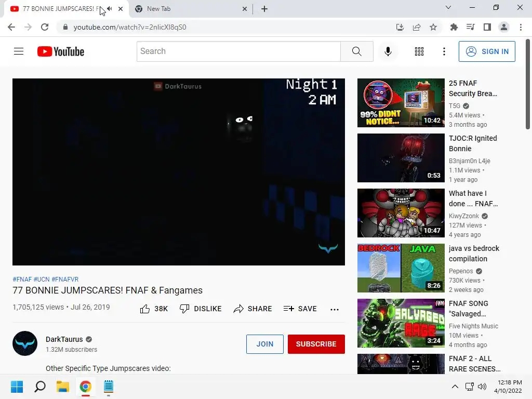Click the address bar URL
532x399 pixels.
click(129, 27)
